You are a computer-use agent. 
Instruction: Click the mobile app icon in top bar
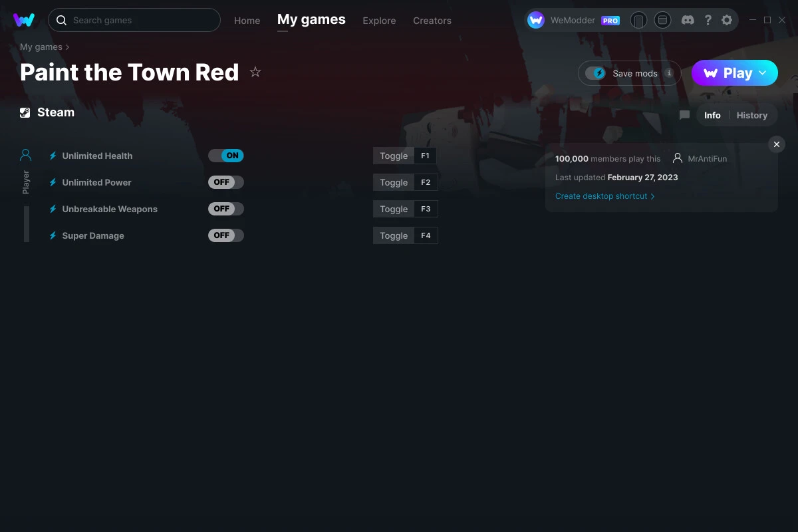coord(638,20)
